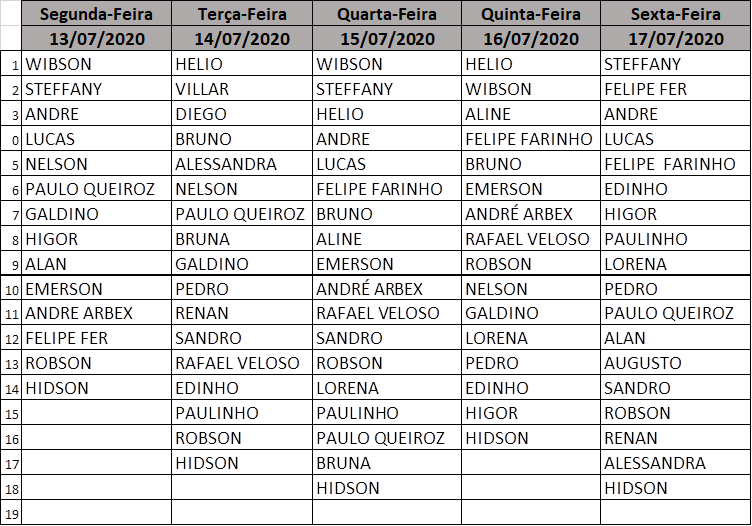752x526 pixels.
Task: Select row number 10
Action: (x=11, y=289)
